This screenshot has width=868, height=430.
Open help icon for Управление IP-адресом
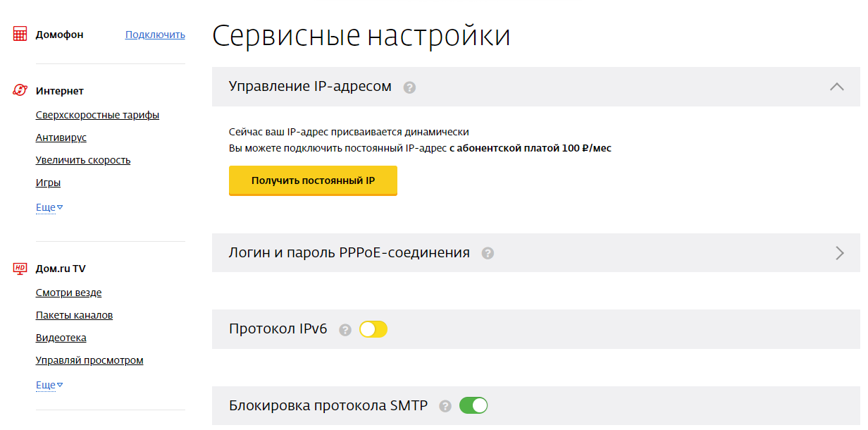[409, 87]
